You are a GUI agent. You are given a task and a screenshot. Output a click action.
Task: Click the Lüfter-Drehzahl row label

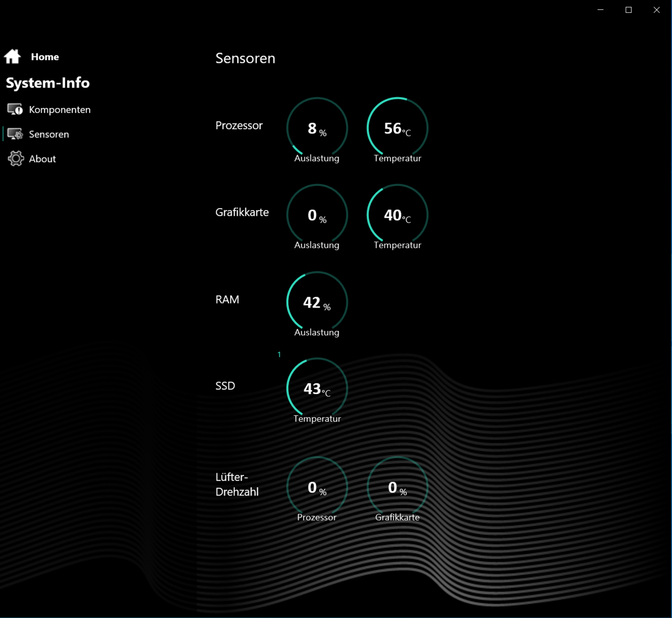[x=237, y=485]
